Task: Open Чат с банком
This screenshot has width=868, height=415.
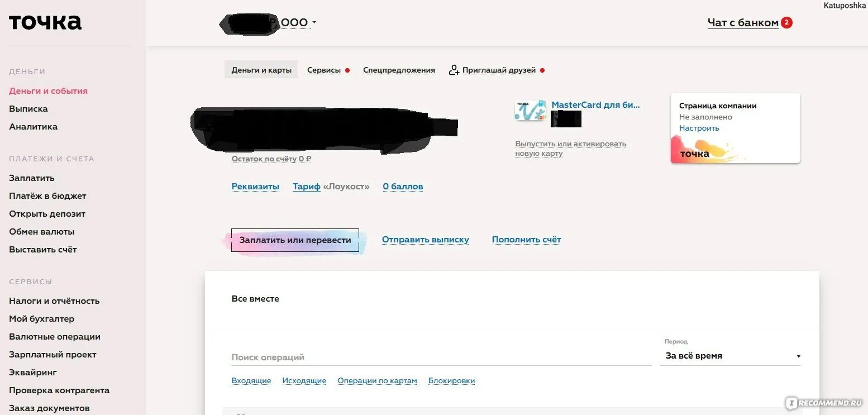Action: [743, 23]
